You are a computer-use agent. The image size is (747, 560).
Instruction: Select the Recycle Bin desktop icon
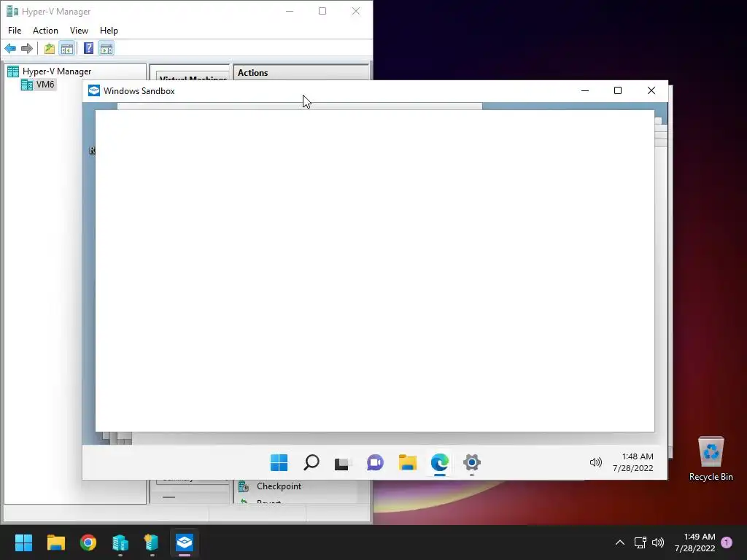pyautogui.click(x=711, y=459)
